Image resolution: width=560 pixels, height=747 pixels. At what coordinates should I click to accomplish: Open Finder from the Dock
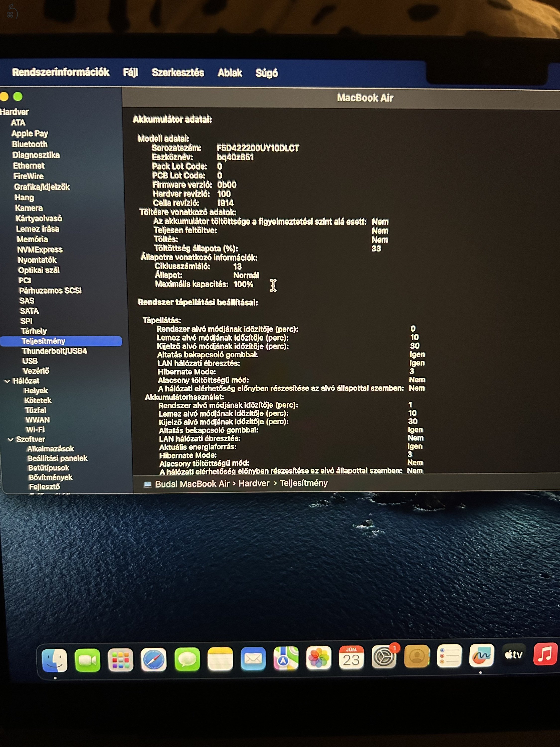(54, 660)
